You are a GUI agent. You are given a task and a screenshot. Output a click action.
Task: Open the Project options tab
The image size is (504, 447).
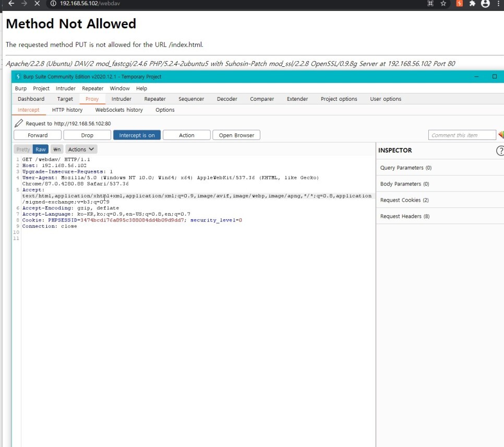pyautogui.click(x=339, y=99)
